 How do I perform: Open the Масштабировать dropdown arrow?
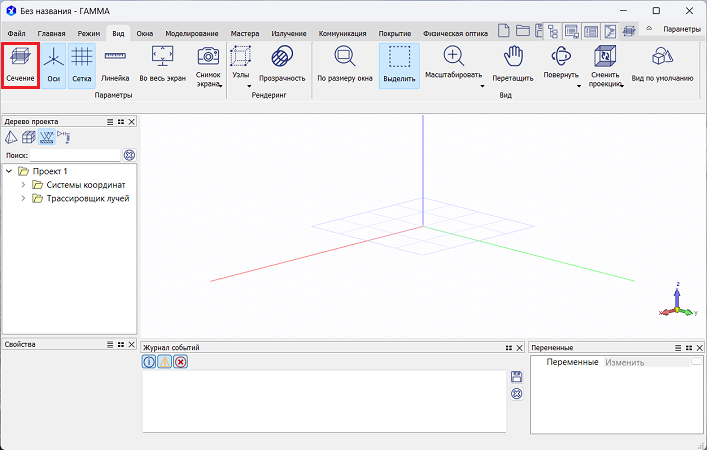[482, 87]
